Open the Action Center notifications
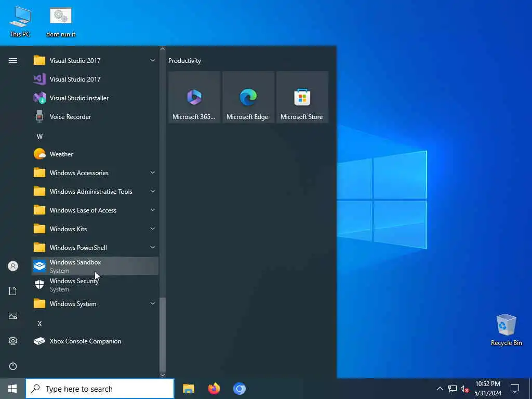Screen dimensions: 532x399 click(x=515, y=389)
